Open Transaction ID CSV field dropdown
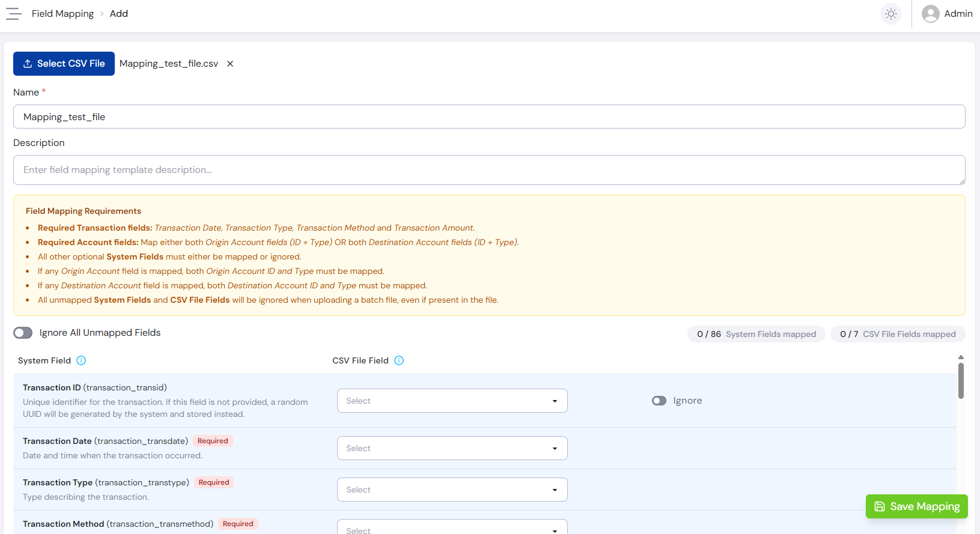The height and width of the screenshot is (534, 980). (x=452, y=401)
